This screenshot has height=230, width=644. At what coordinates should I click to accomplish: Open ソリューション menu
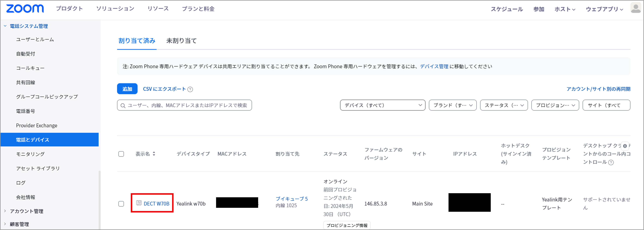coord(115,9)
